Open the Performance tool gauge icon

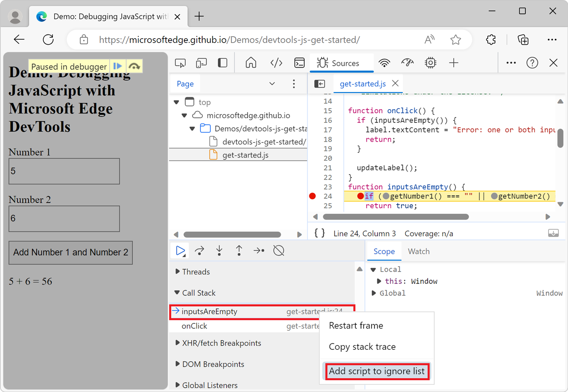407,63
